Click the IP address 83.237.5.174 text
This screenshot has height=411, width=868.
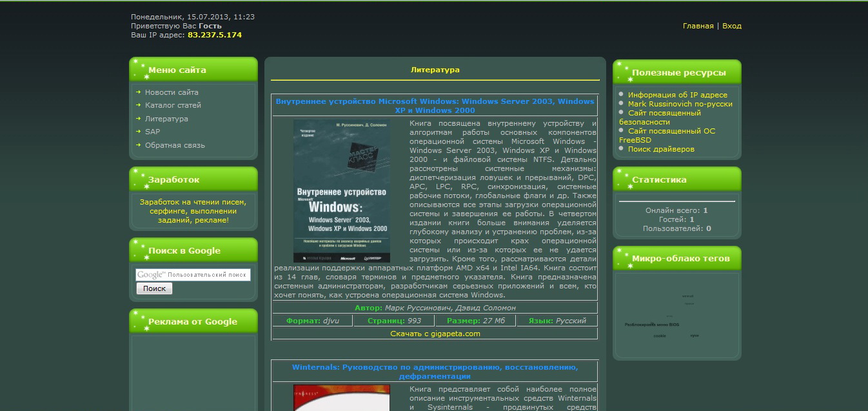click(215, 35)
